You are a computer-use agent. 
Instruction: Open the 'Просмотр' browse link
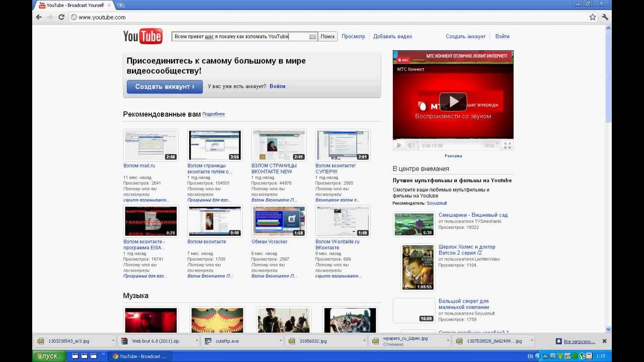pyautogui.click(x=353, y=36)
